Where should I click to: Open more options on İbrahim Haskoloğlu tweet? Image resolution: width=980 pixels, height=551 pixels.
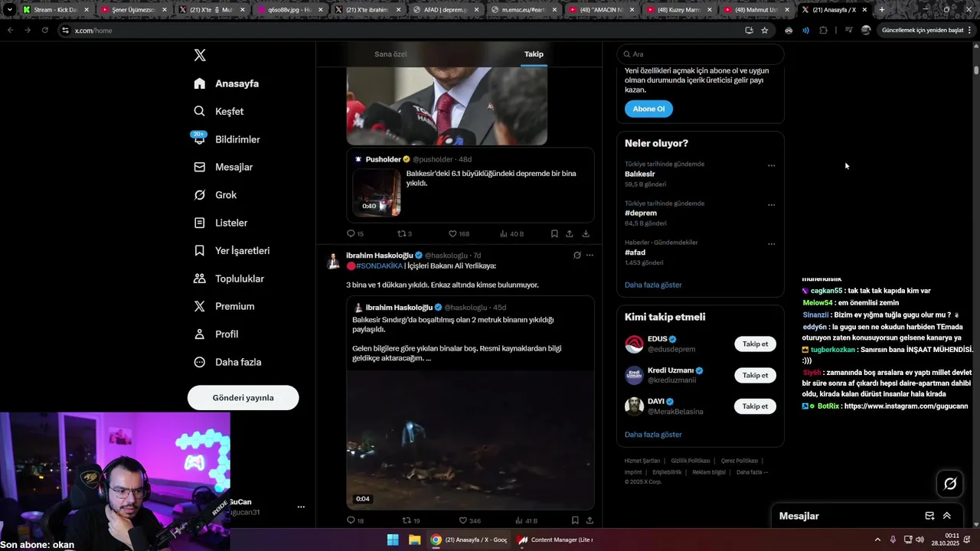(590, 255)
